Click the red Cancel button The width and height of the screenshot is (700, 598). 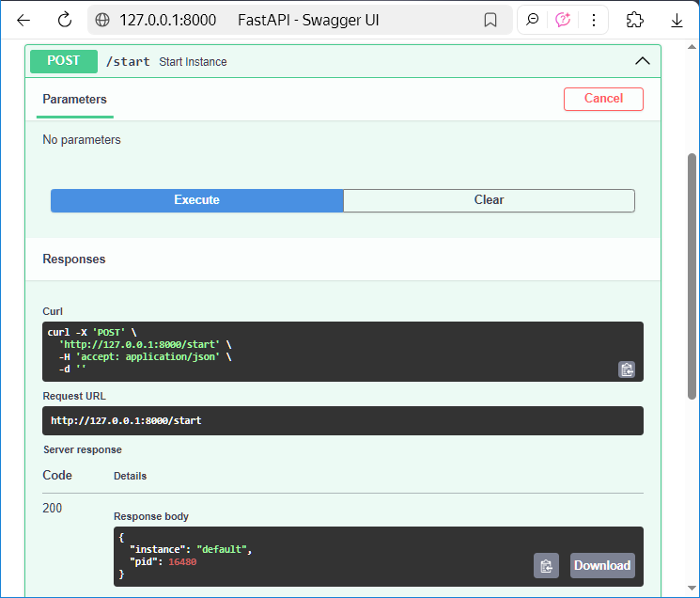603,99
